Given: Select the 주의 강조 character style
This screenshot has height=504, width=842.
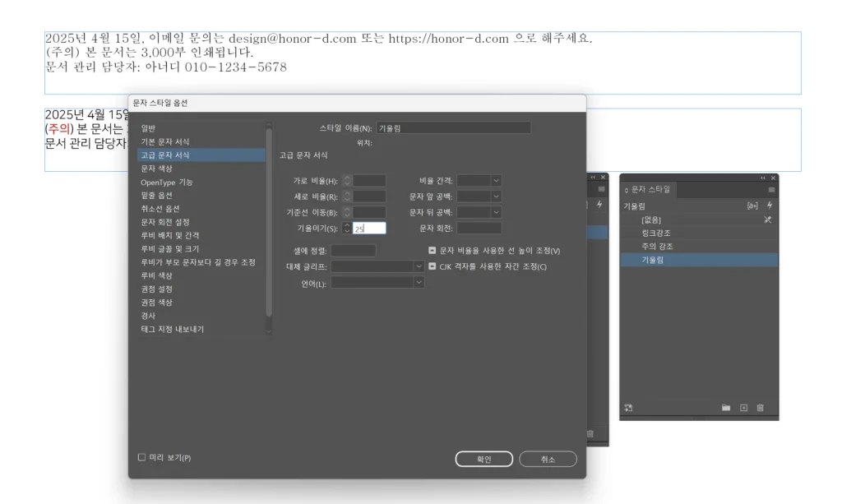Looking at the screenshot, I should (x=699, y=247).
